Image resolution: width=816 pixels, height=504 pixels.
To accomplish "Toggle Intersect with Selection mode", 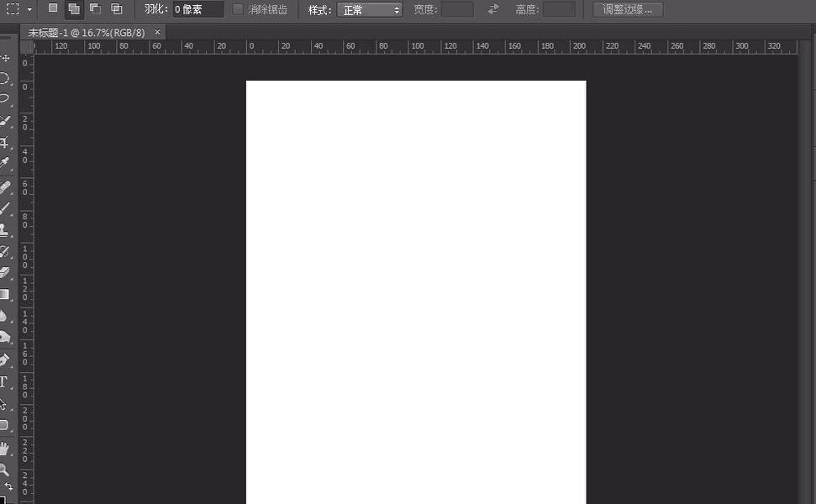I will point(117,9).
